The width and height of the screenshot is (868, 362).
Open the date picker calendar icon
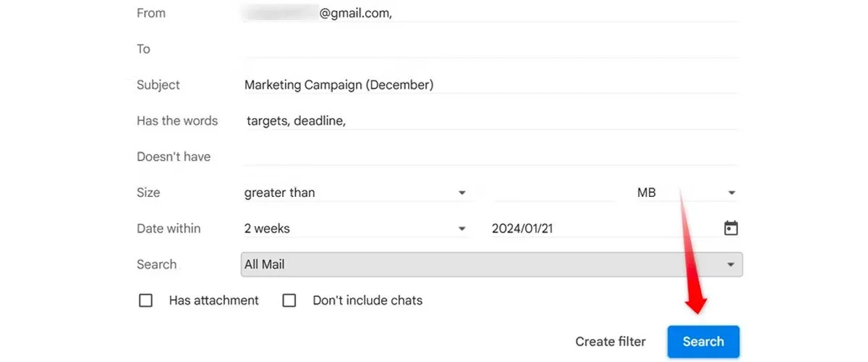tap(731, 228)
